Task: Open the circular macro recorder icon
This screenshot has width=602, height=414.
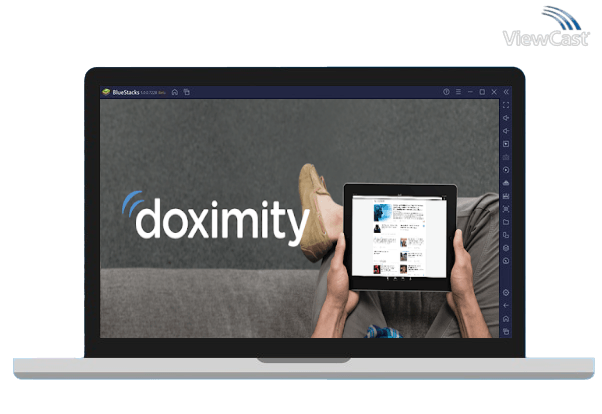Action: point(506,170)
